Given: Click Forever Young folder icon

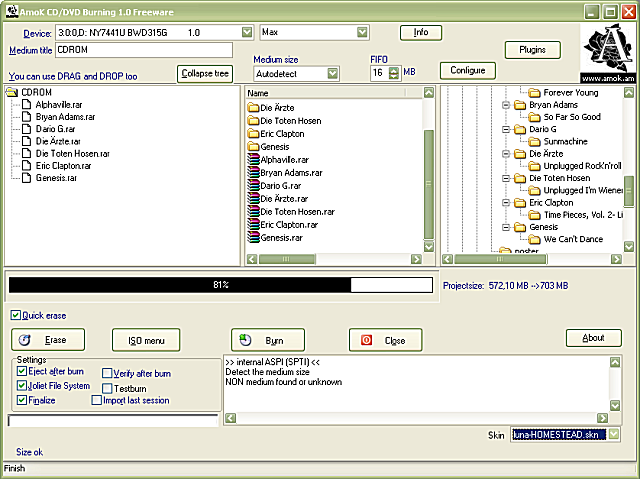Looking at the screenshot, I should pos(534,93).
